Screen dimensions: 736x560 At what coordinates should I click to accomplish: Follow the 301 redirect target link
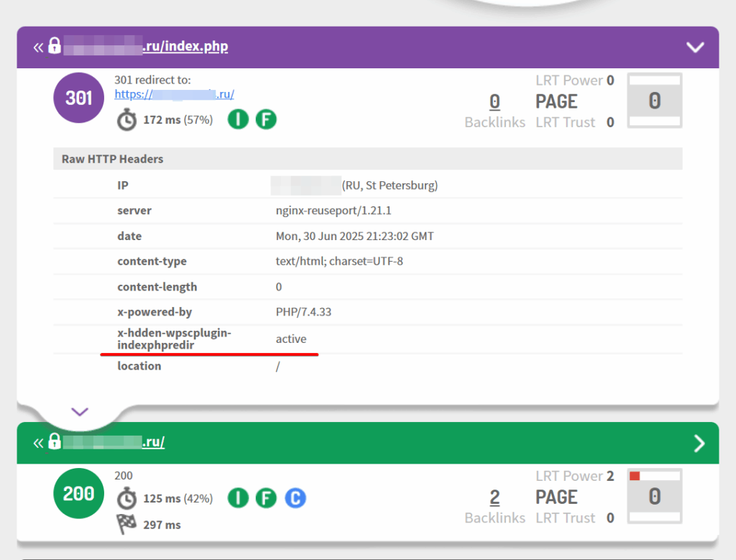[174, 94]
